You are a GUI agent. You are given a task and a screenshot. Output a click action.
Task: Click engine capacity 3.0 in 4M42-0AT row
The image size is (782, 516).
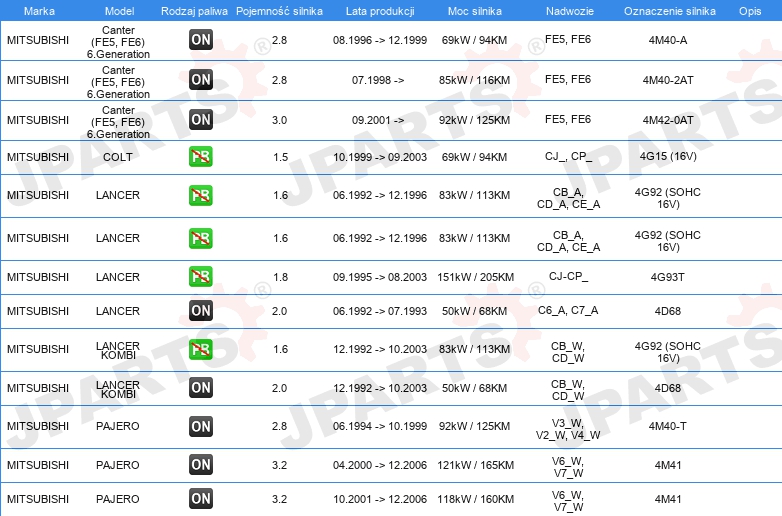(x=279, y=120)
